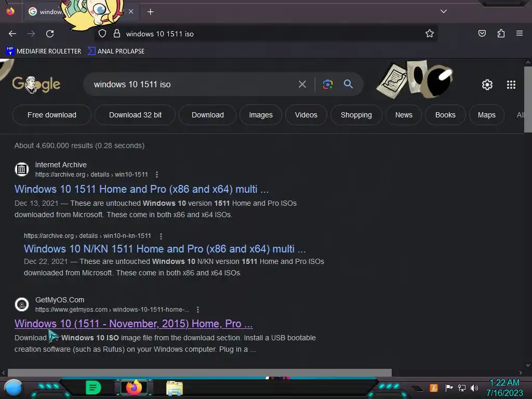This screenshot has height=399, width=532.
Task: Click the scroll right arrow of the horizontal scrollbar
Action: 521,372
